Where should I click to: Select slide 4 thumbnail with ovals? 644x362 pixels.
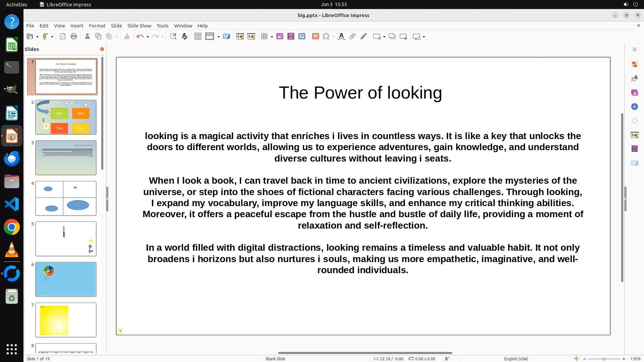point(66,198)
